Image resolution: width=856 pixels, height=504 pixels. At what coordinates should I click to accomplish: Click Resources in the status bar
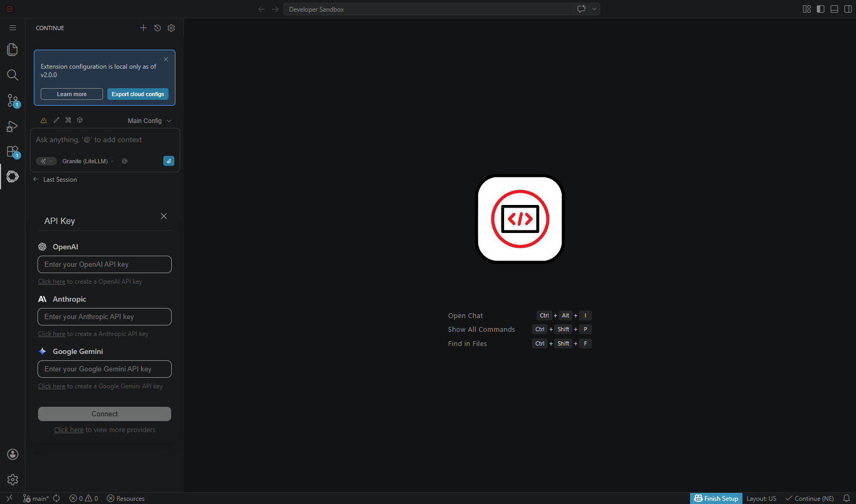(126, 498)
